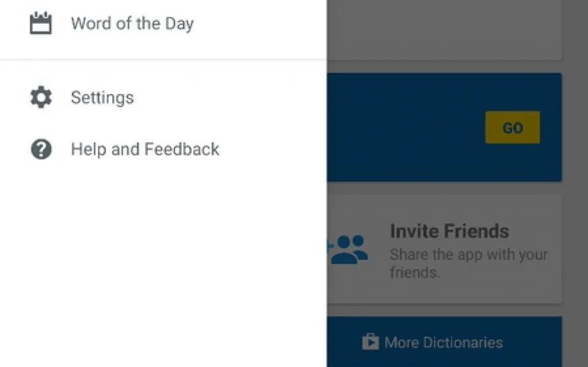The width and height of the screenshot is (588, 367).
Task: Click the blank area right of Help and Feedback
Action: pos(272,149)
